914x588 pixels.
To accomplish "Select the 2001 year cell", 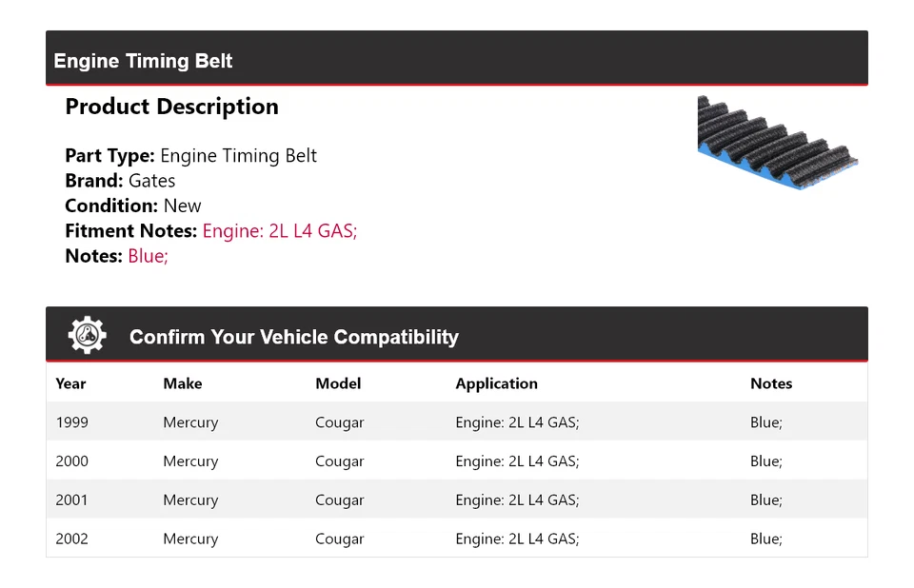I will [x=71, y=500].
